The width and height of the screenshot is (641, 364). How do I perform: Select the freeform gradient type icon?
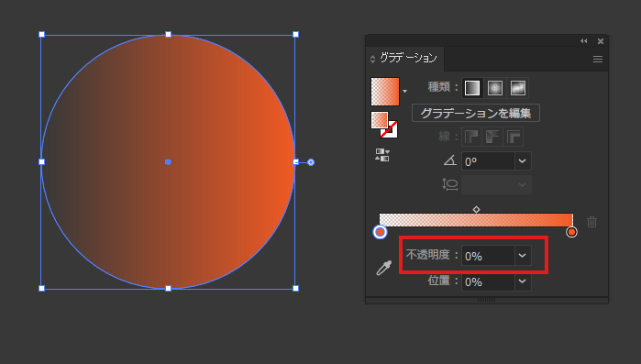517,88
